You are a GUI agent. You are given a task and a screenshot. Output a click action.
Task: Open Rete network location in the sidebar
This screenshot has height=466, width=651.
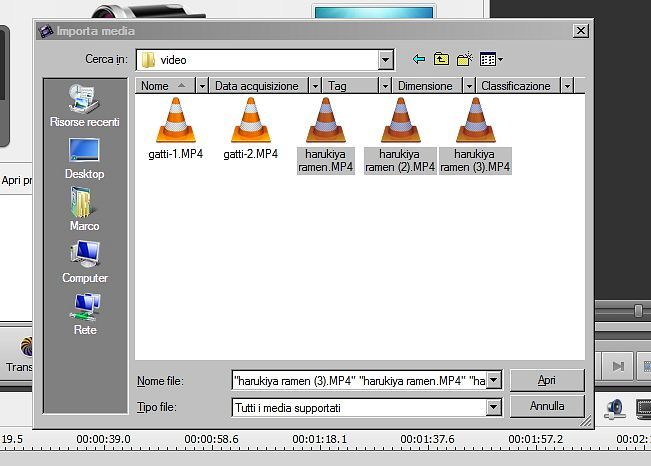click(x=85, y=314)
